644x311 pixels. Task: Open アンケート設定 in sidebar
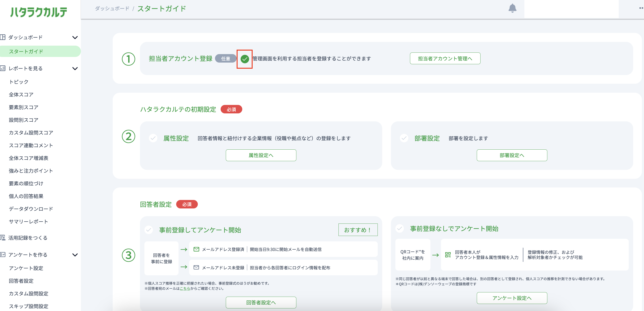[x=26, y=268]
